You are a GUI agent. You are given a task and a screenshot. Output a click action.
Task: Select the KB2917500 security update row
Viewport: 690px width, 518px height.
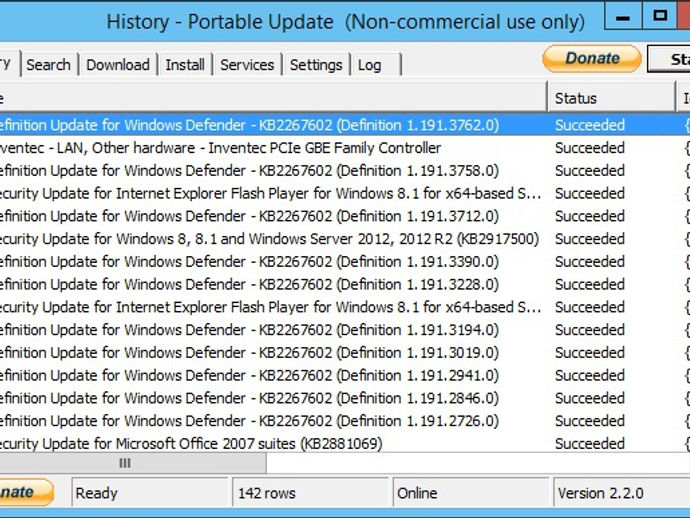(270, 239)
